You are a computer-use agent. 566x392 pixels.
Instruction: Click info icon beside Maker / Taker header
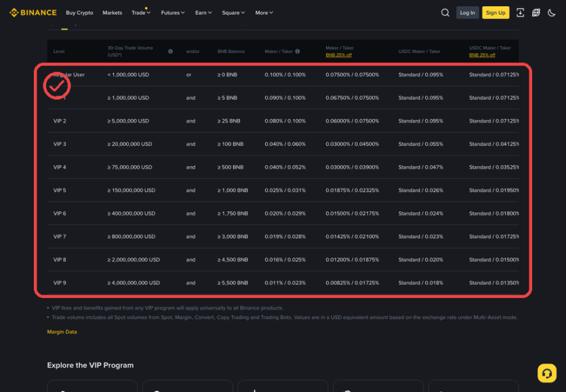(298, 51)
